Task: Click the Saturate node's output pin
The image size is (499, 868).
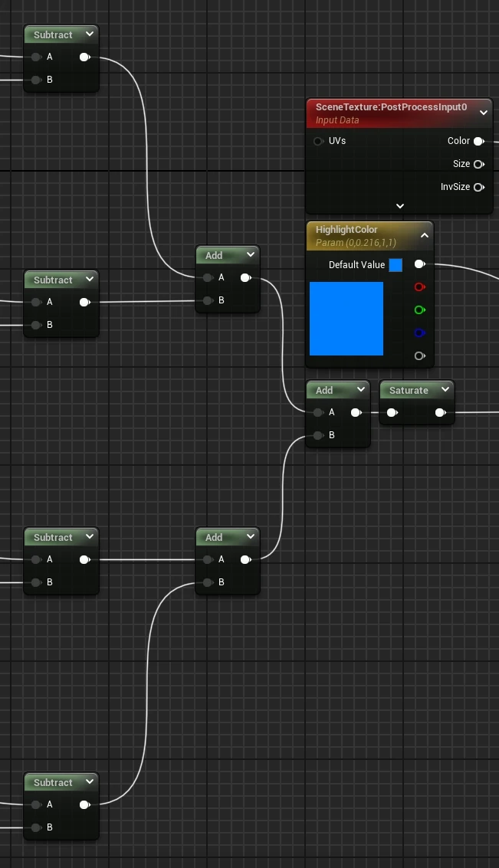Action: pos(440,413)
